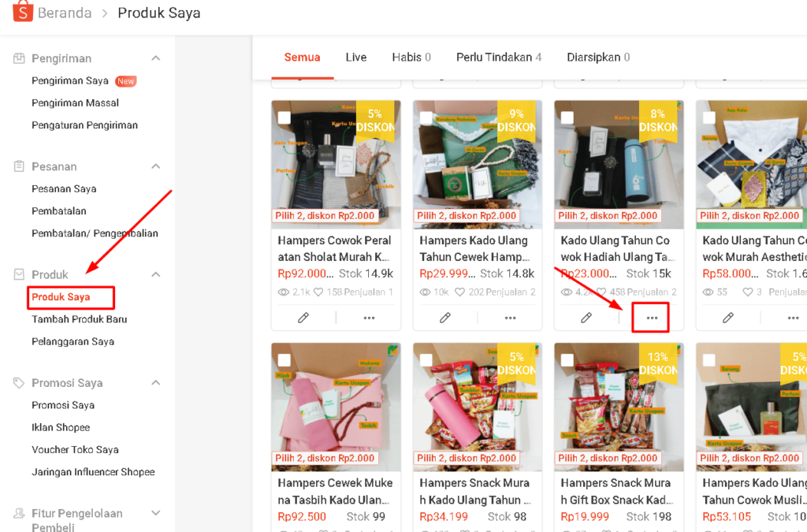Open Tambah Produk Baru link
The width and height of the screenshot is (807, 532).
[79, 319]
